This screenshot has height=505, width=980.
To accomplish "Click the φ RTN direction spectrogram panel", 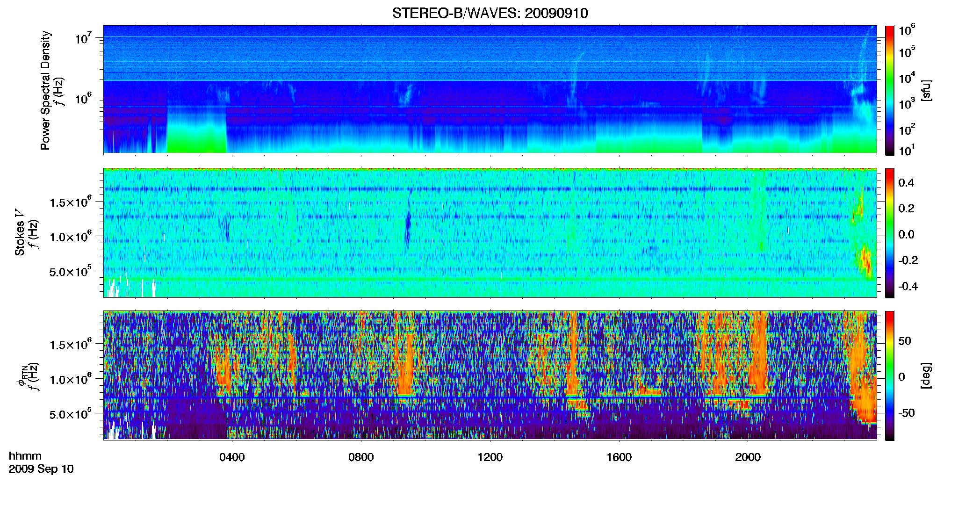I will pyautogui.click(x=490, y=375).
